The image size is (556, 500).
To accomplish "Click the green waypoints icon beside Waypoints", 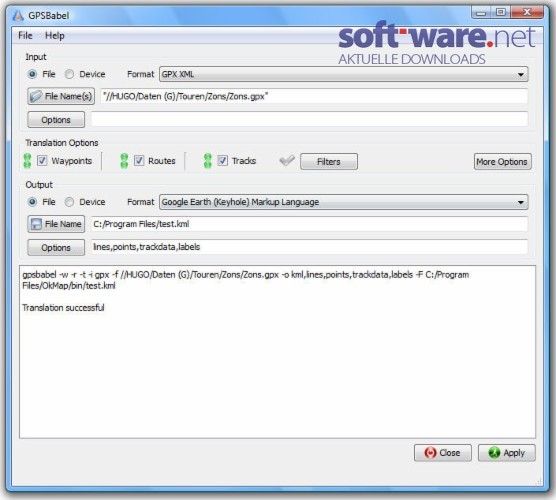I will point(27,161).
